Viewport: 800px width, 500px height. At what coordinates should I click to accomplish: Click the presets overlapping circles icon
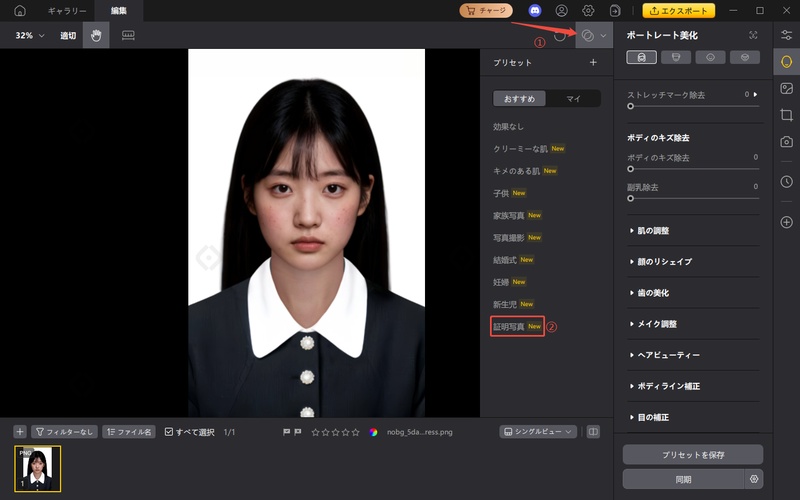[588, 35]
